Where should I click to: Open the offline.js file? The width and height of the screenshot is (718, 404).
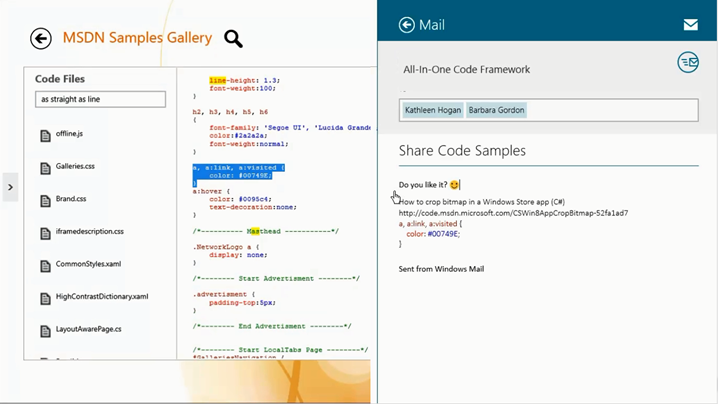(69, 134)
